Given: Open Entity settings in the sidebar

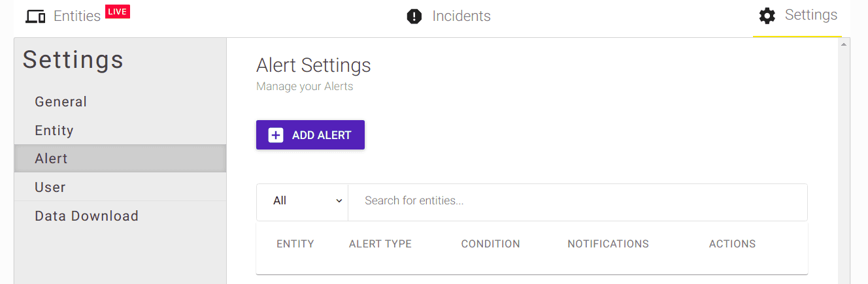Looking at the screenshot, I should click(54, 131).
